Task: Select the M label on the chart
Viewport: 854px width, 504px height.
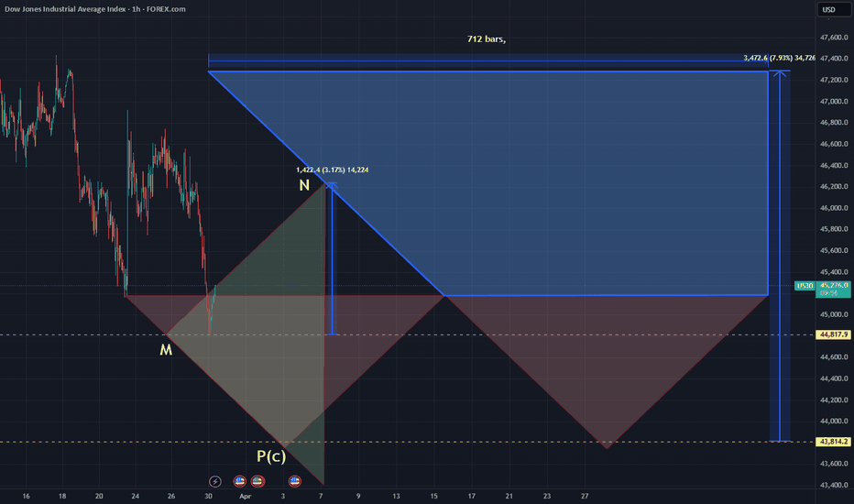Action: 166,350
